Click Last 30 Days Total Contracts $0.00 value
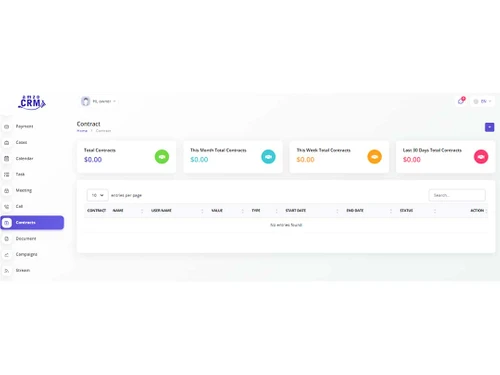500x375 pixels. coord(412,160)
